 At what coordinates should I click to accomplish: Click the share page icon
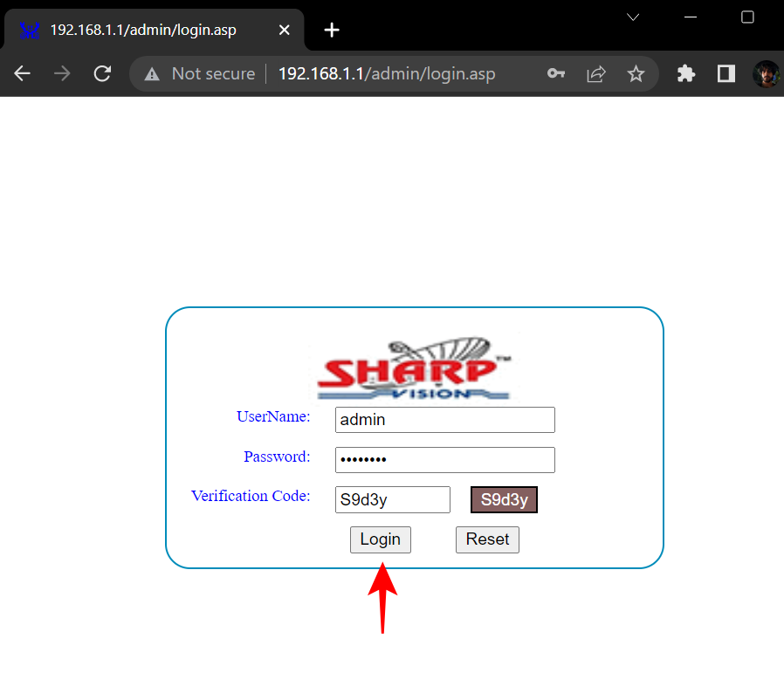click(x=596, y=74)
